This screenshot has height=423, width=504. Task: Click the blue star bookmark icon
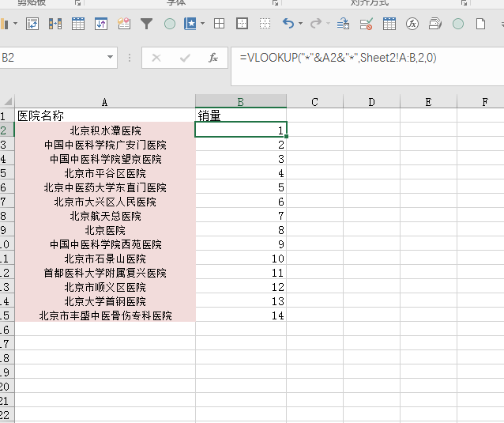point(190,24)
